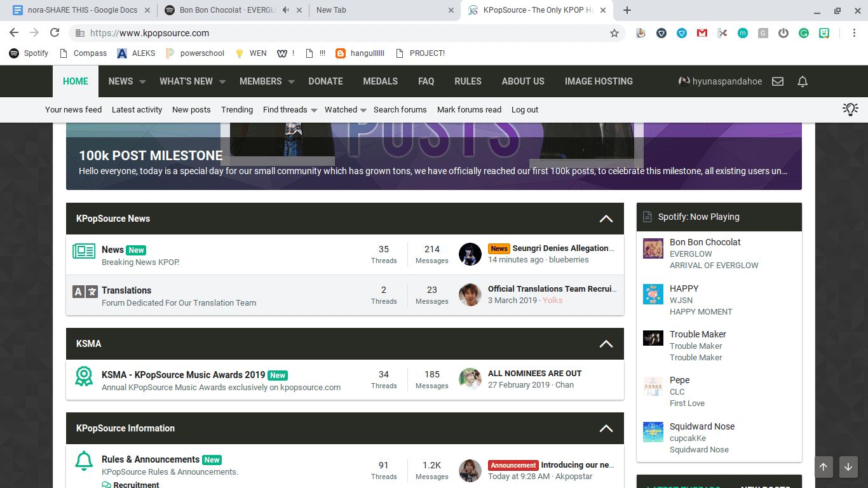Open KSMA - KPopSource Music Awards 2019 forum
868x488 pixels.
(x=183, y=375)
